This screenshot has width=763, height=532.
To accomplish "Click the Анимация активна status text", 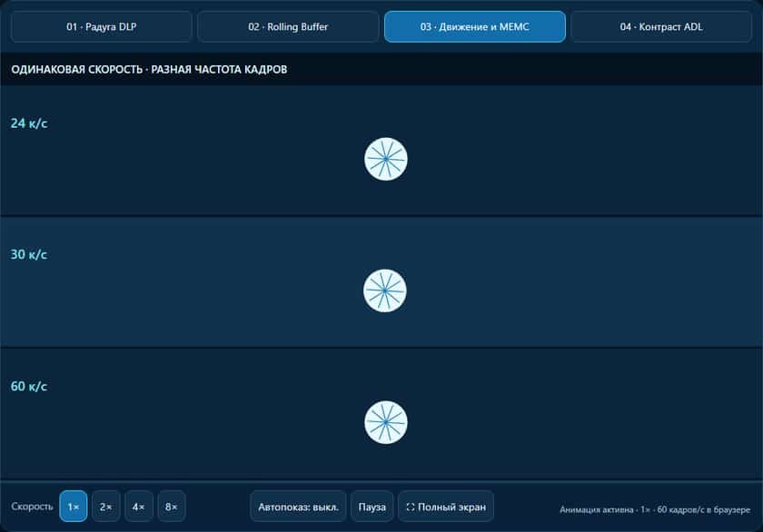I will 655,509.
